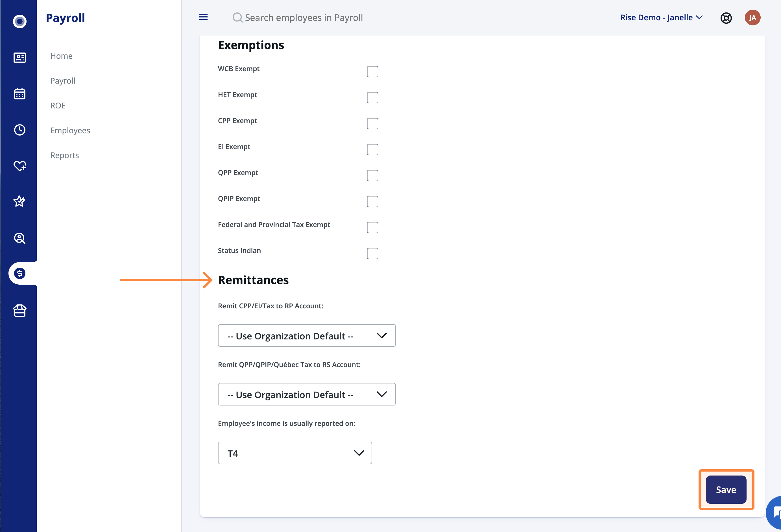The height and width of the screenshot is (532, 781).
Task: Open the clock time tracking icon
Action: (20, 130)
